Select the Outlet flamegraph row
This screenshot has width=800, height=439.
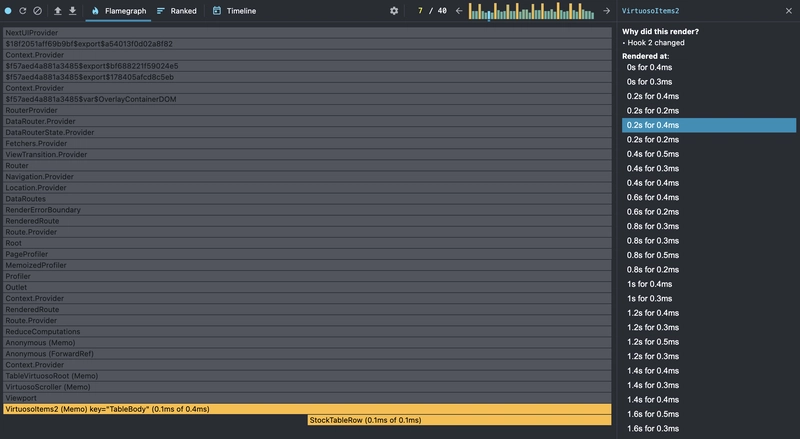(307, 287)
